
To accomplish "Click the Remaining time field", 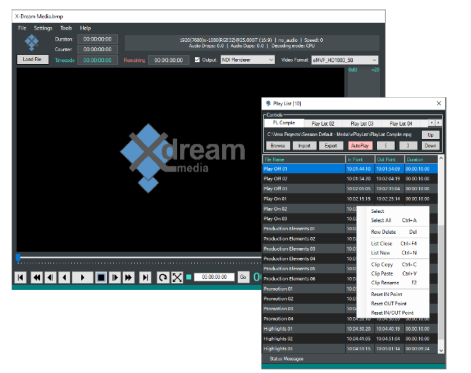I will point(169,60).
